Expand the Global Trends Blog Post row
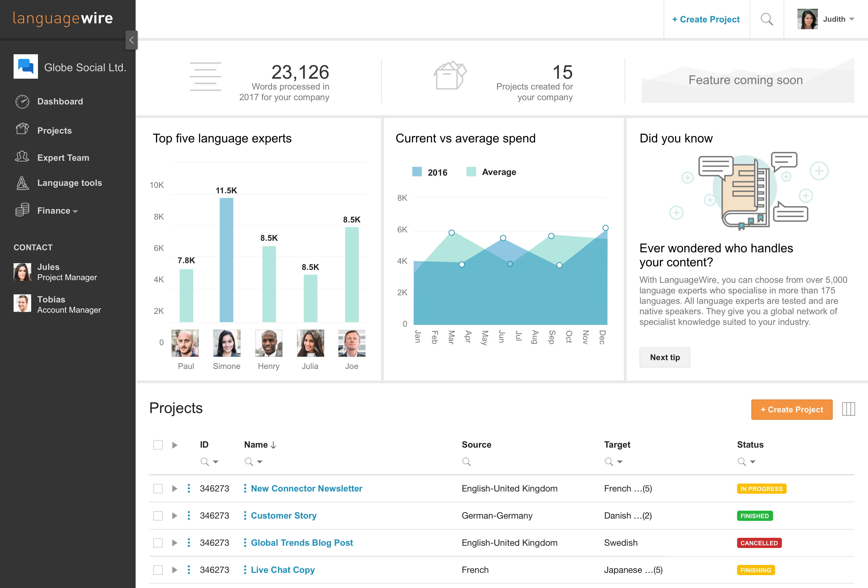868x588 pixels. click(x=175, y=543)
